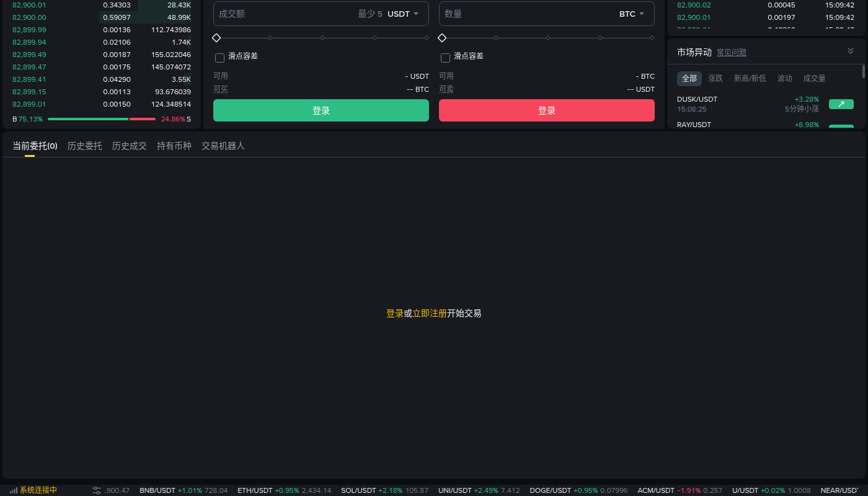Screen dimensions: 868x496
Task: Select the 82,900.00 order book price
Action: point(29,17)
